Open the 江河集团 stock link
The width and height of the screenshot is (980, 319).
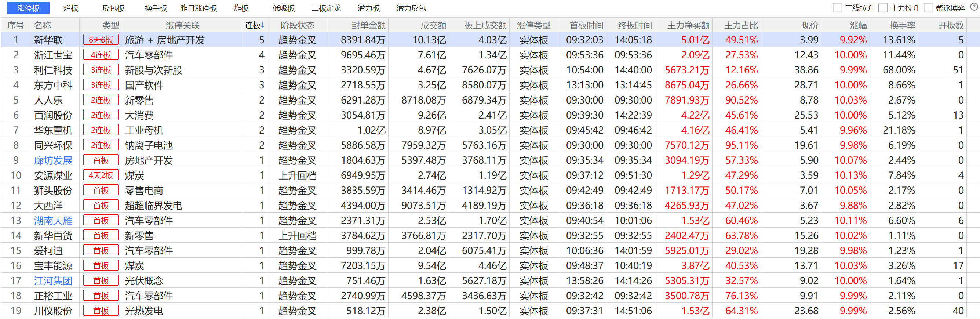click(53, 281)
